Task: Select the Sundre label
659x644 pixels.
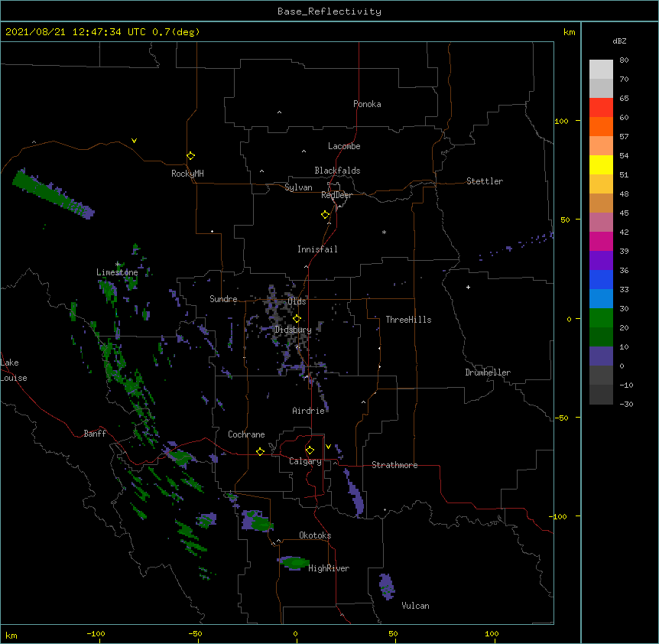Action: pyautogui.click(x=223, y=299)
